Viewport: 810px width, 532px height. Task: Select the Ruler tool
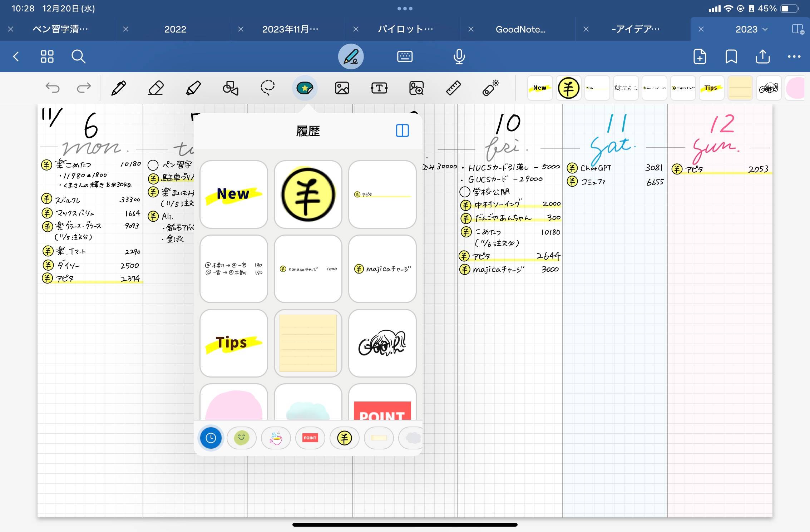coord(453,88)
